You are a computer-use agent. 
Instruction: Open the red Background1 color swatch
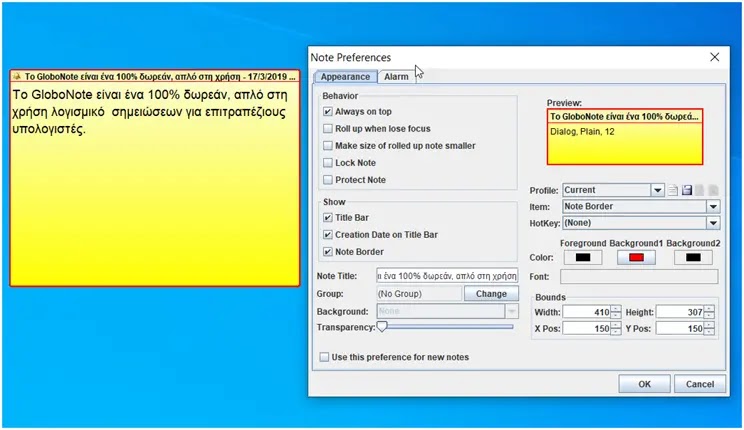point(636,258)
